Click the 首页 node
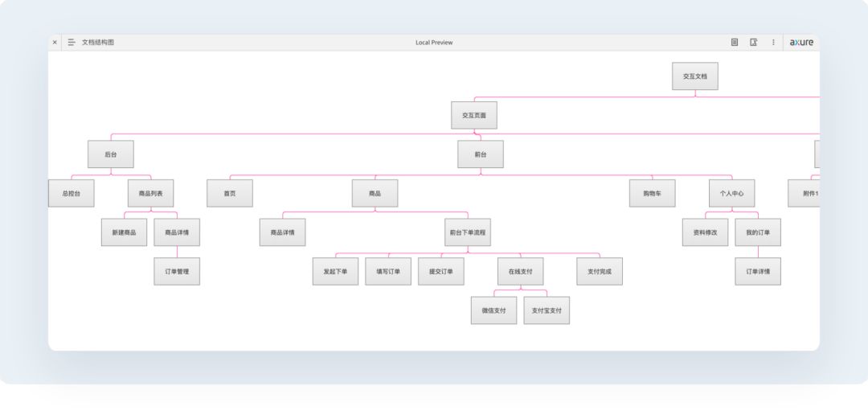 [x=230, y=194]
